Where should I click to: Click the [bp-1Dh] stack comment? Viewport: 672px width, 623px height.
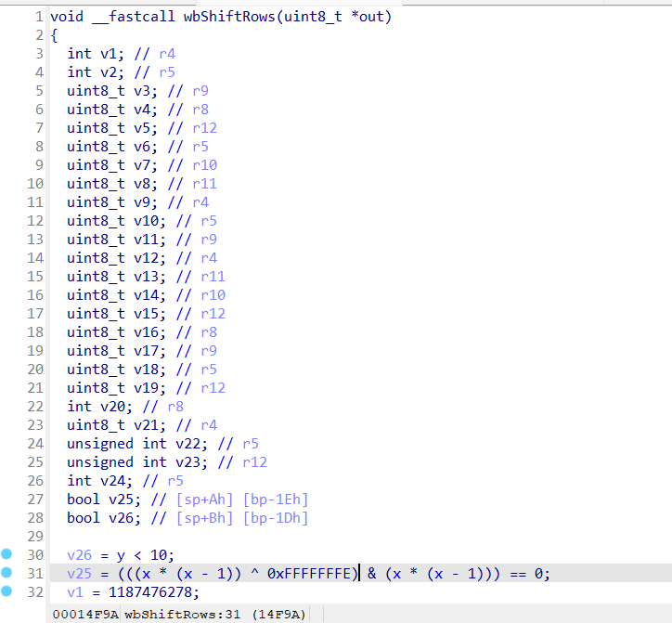pyautogui.click(x=276, y=518)
